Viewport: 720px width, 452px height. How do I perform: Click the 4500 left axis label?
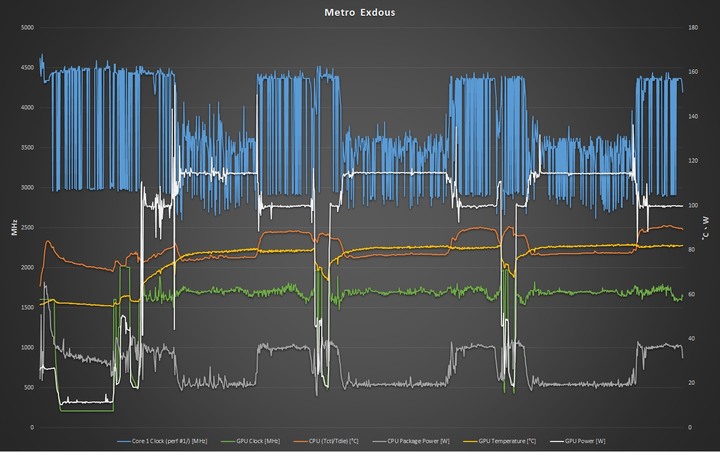tap(28, 68)
